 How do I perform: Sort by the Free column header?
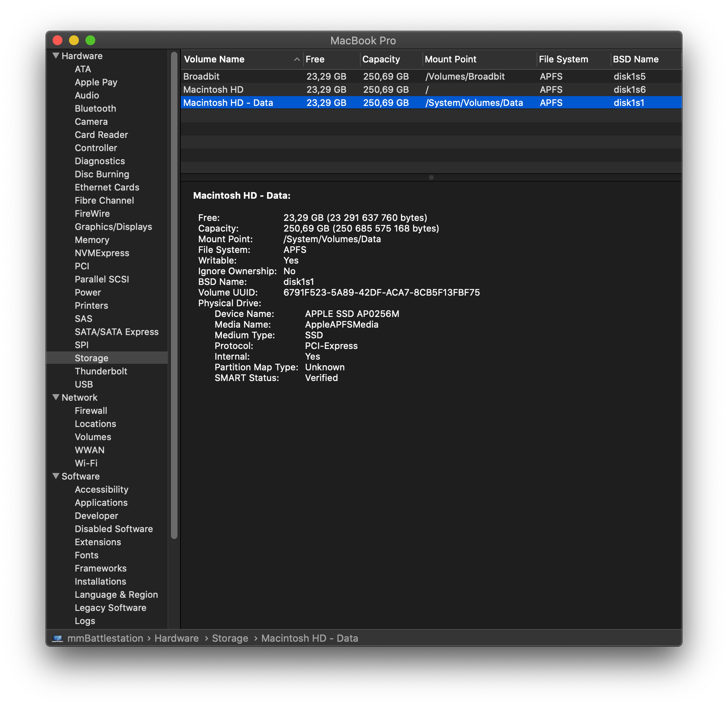[x=331, y=60]
